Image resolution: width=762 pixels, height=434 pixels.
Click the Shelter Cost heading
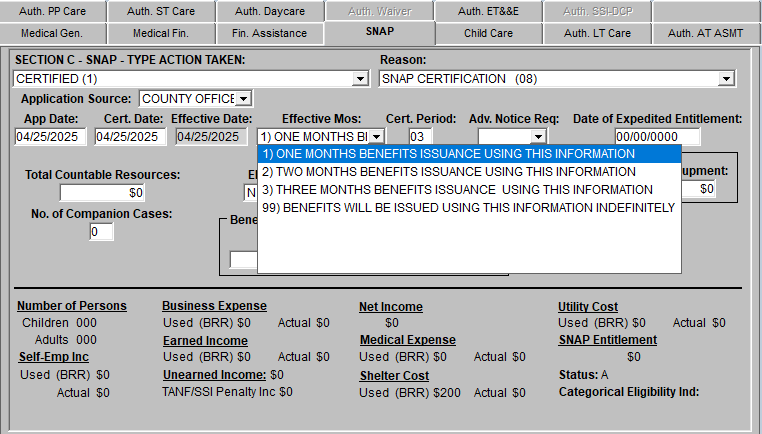(394, 376)
